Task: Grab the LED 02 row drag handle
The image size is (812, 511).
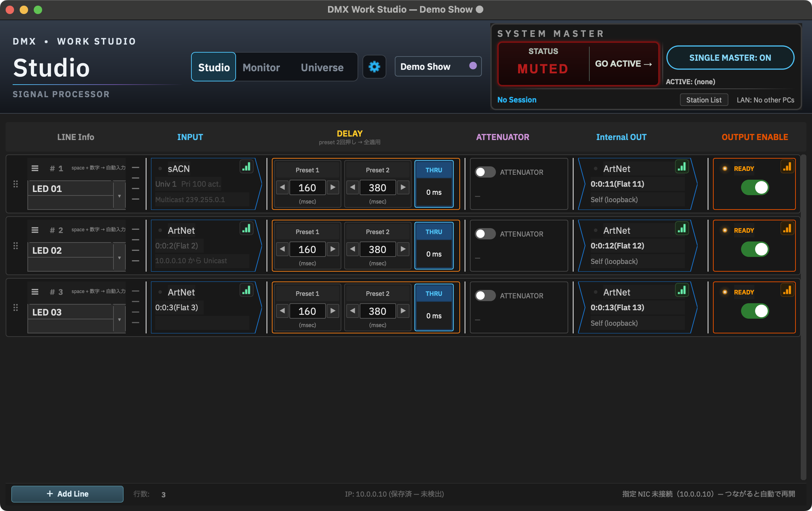Action: 15,246
